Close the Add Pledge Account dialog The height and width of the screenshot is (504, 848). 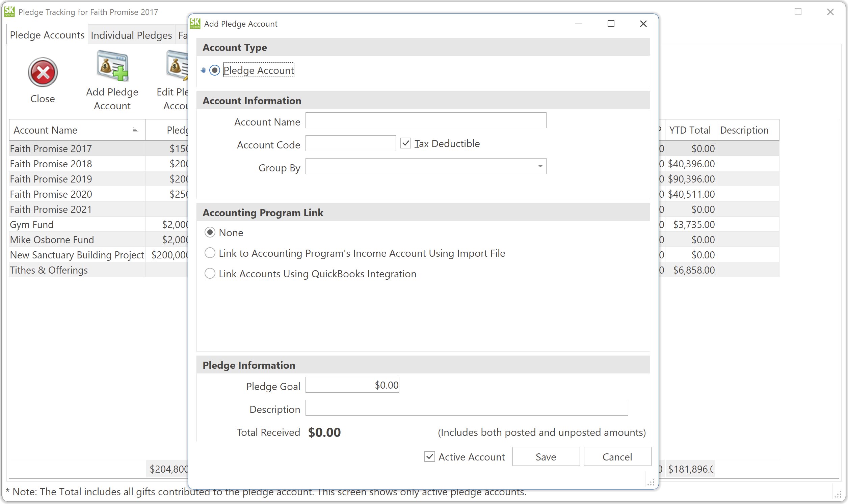[x=643, y=23]
